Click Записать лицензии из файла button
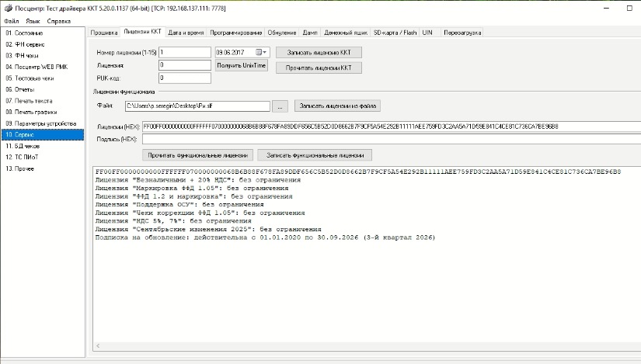 click(x=338, y=106)
